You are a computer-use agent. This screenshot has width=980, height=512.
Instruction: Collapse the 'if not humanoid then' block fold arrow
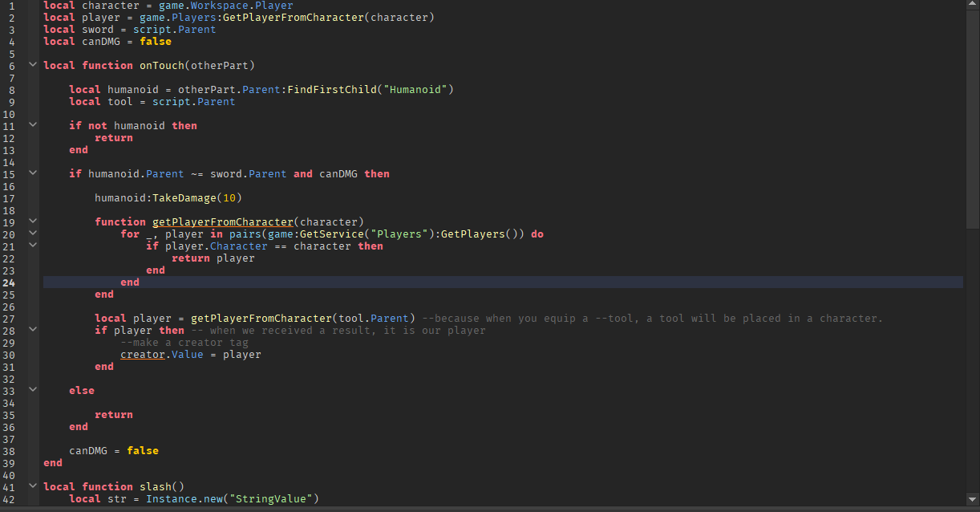32,124
